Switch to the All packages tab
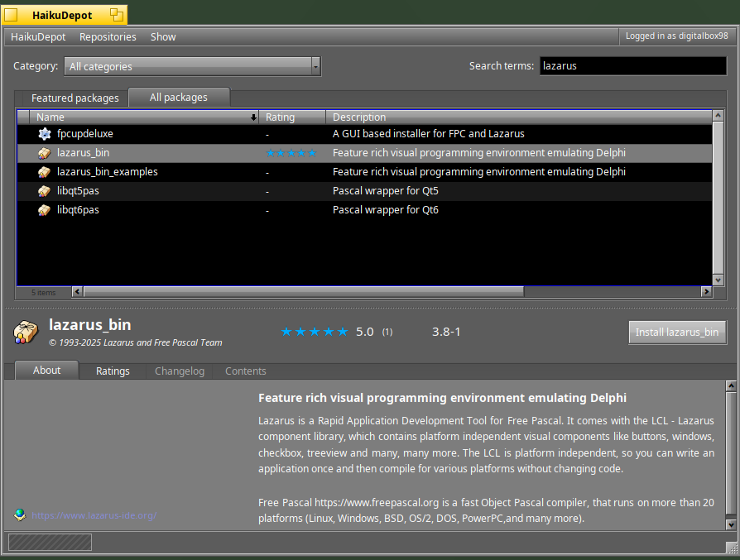 (179, 97)
